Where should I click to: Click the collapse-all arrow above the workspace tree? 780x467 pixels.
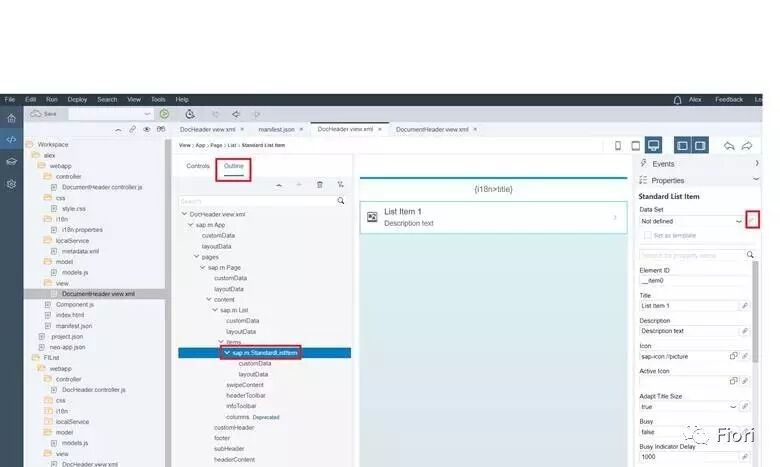[118, 129]
